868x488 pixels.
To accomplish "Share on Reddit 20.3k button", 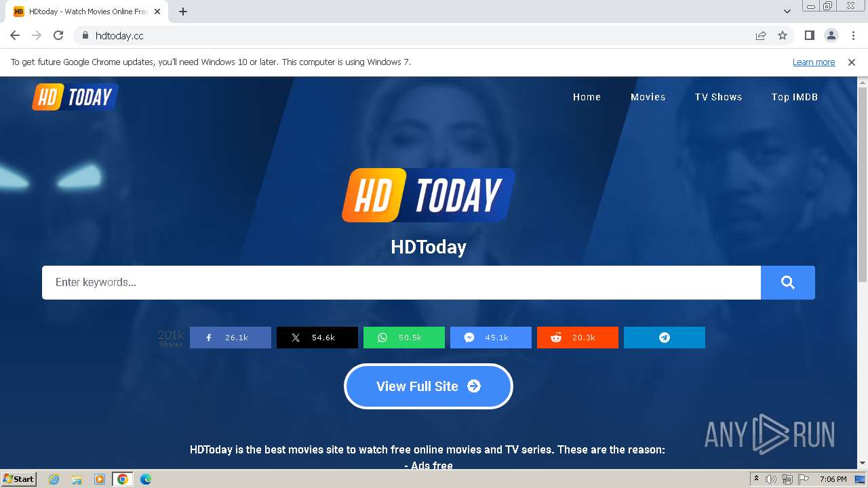I will click(578, 338).
